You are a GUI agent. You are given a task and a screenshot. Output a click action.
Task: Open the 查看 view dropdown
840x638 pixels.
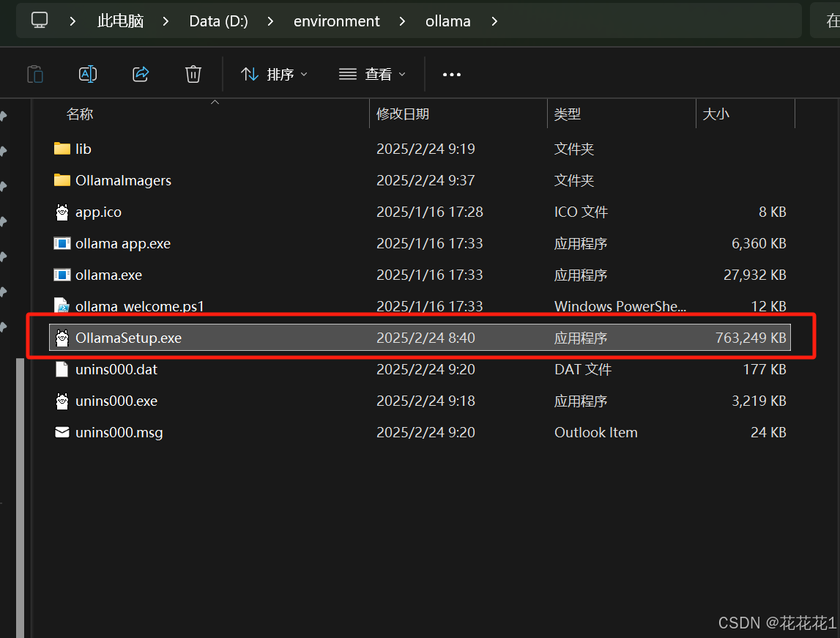373,74
